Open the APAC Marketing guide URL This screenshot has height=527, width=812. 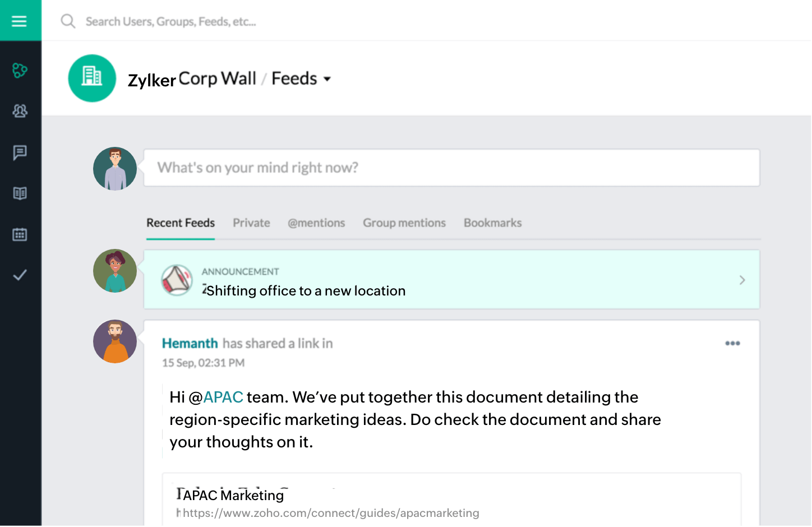click(x=331, y=513)
